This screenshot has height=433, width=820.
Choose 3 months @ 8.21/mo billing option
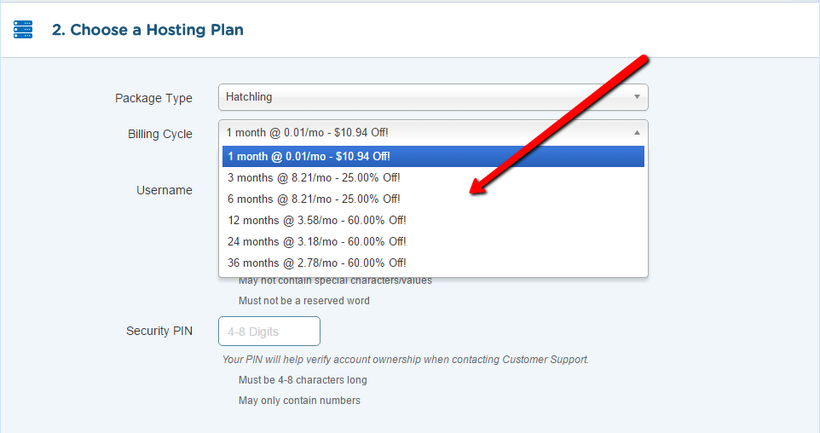click(x=433, y=178)
